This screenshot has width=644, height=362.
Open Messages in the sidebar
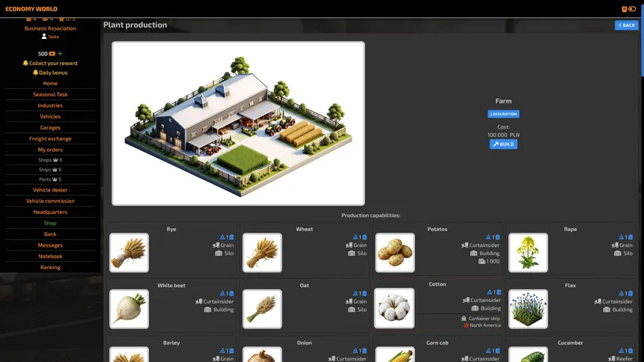tap(50, 245)
